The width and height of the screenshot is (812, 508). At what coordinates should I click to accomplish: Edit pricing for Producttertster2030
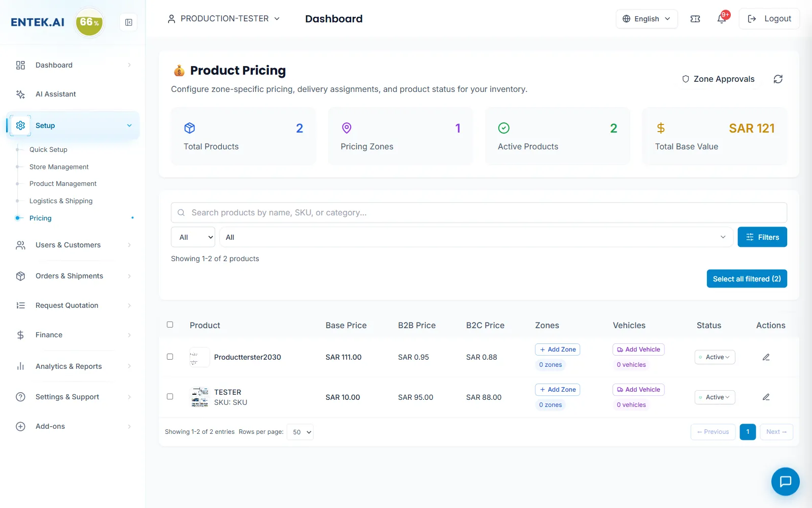pyautogui.click(x=766, y=357)
